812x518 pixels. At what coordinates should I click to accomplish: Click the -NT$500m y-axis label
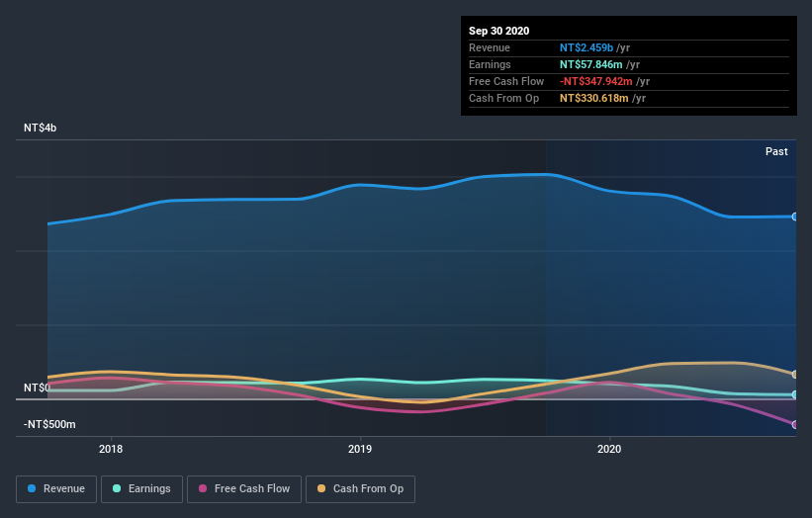(49, 424)
